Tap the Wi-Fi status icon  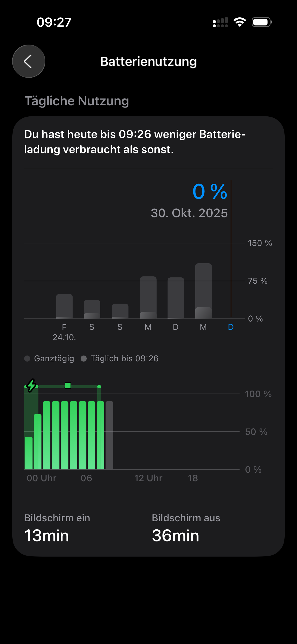pos(240,22)
